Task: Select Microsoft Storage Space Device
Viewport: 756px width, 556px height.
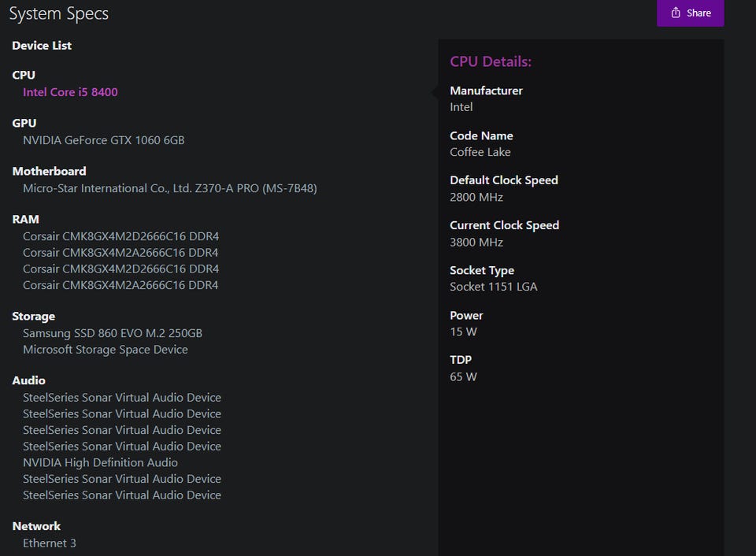Action: click(105, 350)
